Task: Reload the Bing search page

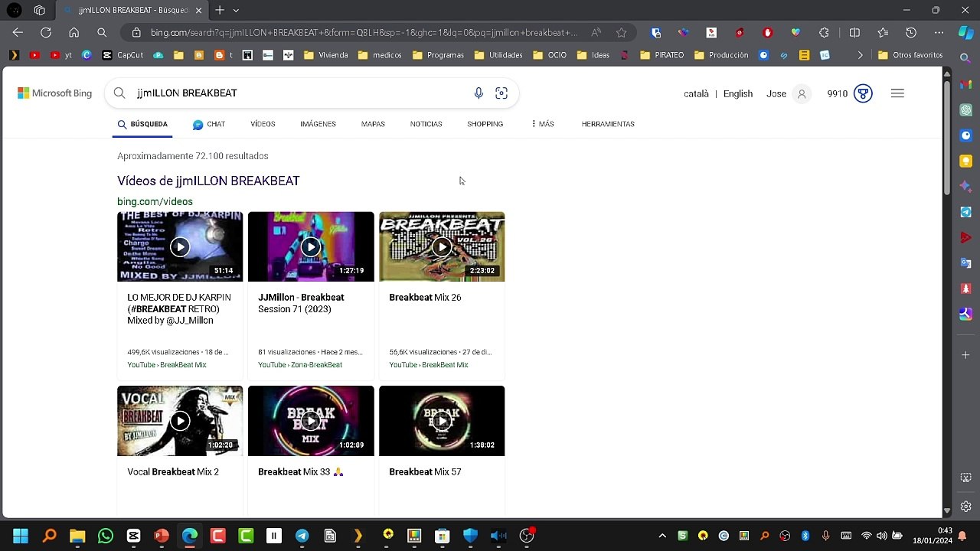Action: pos(46,33)
